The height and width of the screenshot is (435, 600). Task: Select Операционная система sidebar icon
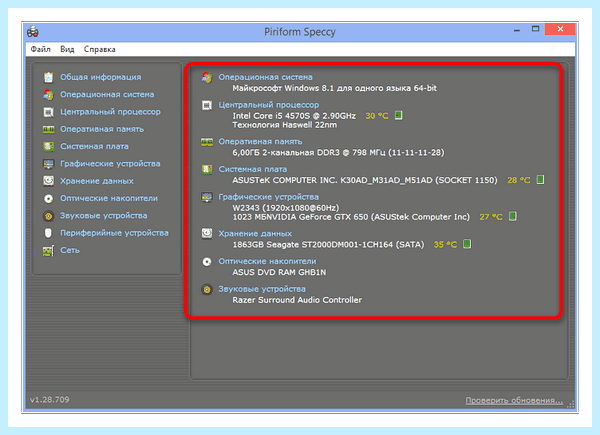pos(48,94)
